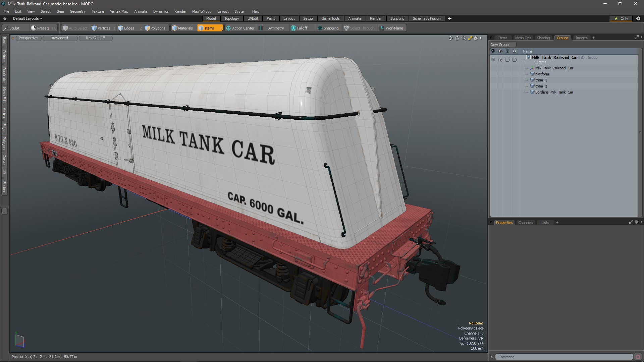Screen dimensions: 644x362
Task: Open layout settings gear icon
Action: click(x=638, y=18)
